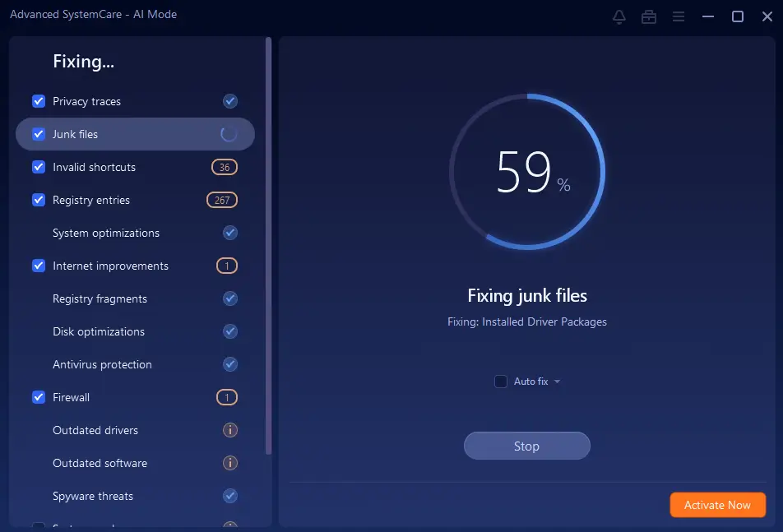The image size is (783, 532).
Task: Click the info icon beside Outdated drivers
Action: (230, 430)
